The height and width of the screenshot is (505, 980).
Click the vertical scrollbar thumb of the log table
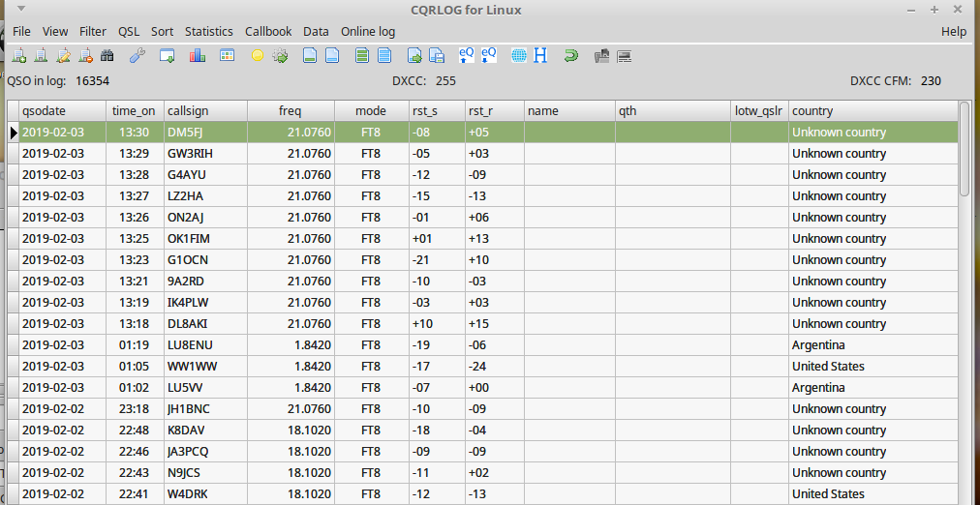point(965,150)
